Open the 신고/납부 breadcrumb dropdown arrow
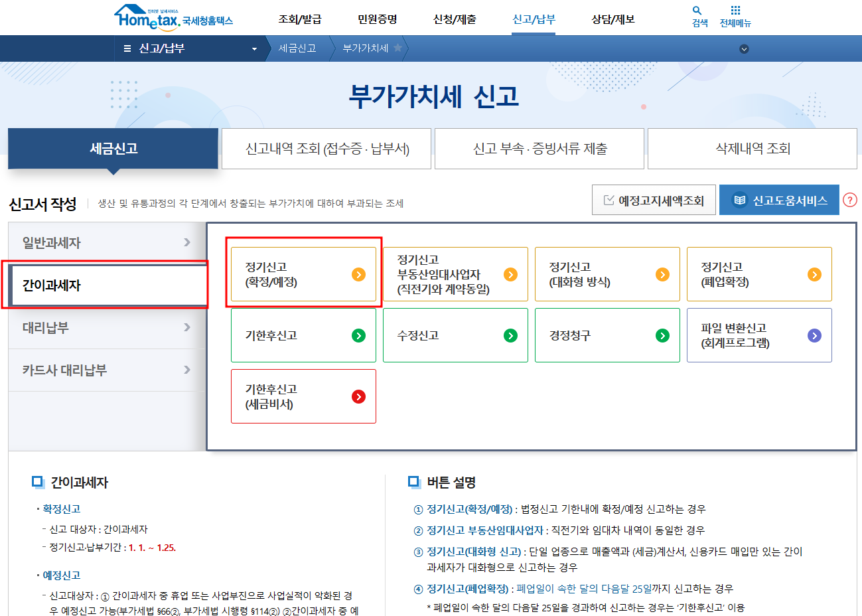The image size is (862, 616). tap(253, 48)
